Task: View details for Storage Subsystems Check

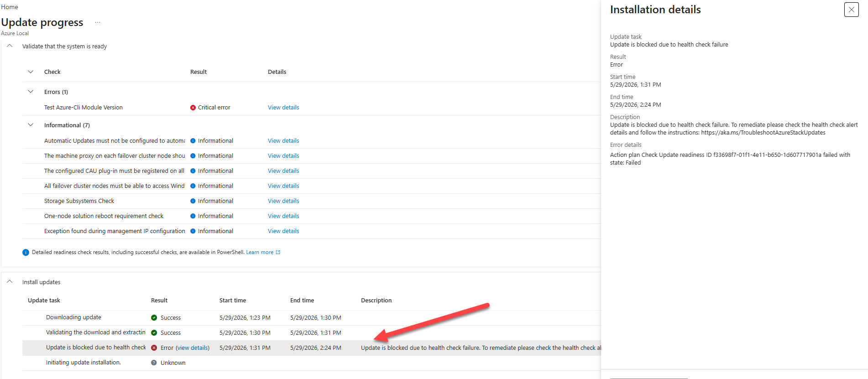Action: tap(283, 201)
